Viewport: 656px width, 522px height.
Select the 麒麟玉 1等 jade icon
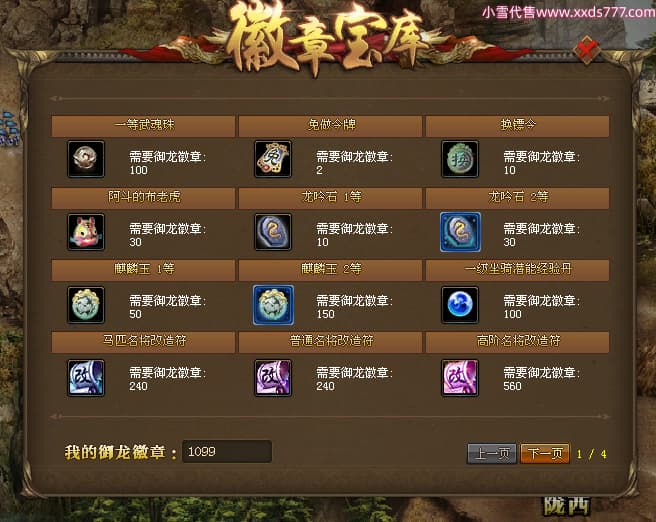[86, 305]
